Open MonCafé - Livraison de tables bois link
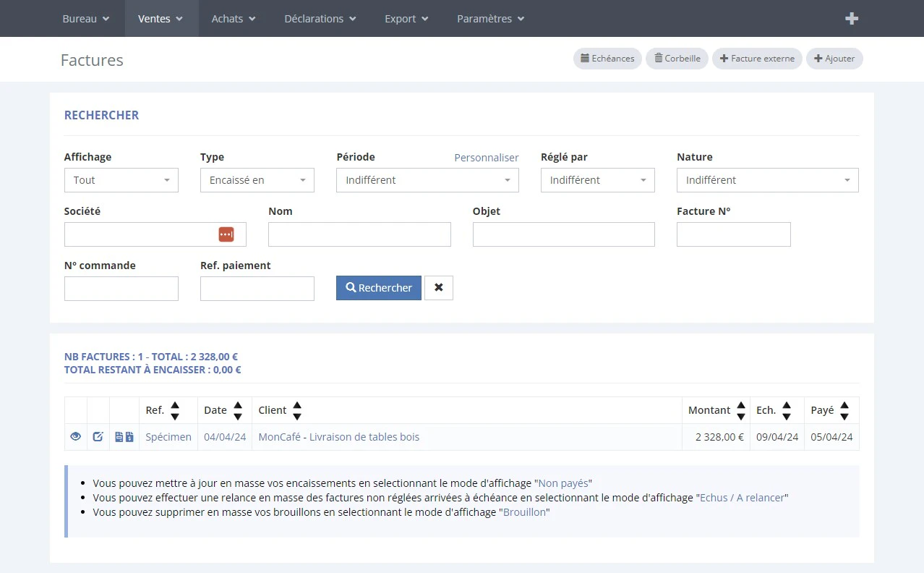Screen dimensions: 924x573 click(339, 437)
